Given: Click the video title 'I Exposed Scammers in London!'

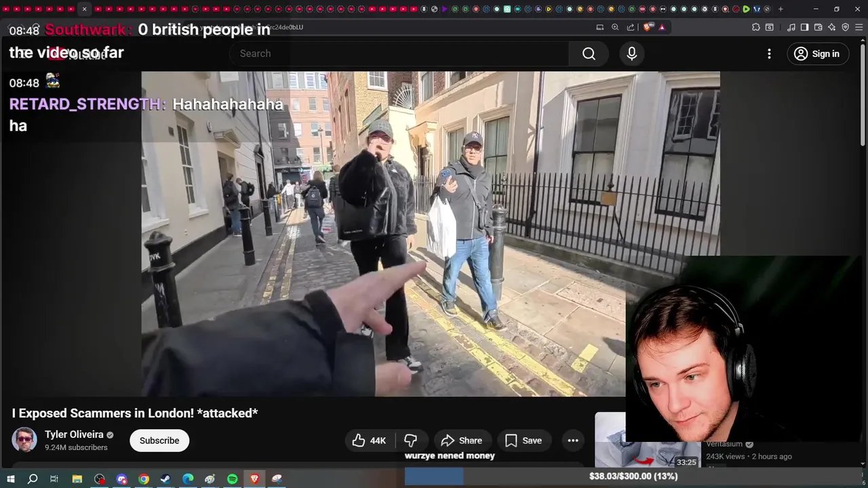Looking at the screenshot, I should 135,413.
